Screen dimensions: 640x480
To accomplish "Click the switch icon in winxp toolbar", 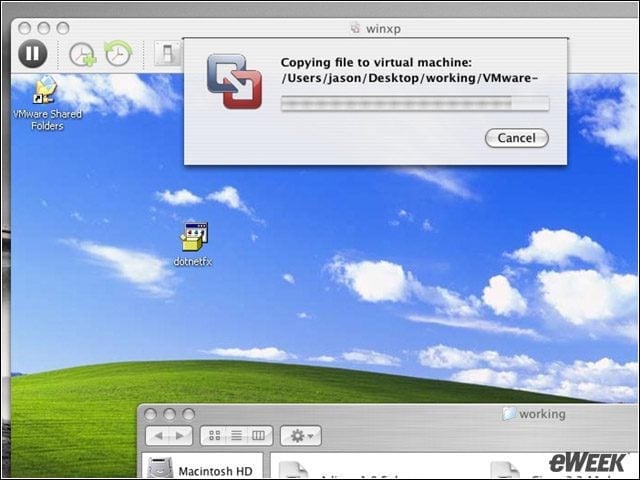I will pos(168,53).
